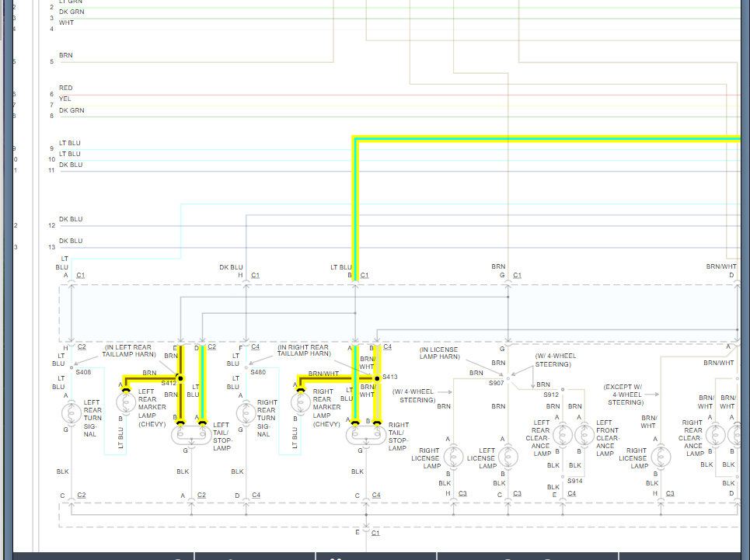The width and height of the screenshot is (750, 560).
Task: Open the C1 connector link beside LT BLU pin B
Action: (365, 275)
